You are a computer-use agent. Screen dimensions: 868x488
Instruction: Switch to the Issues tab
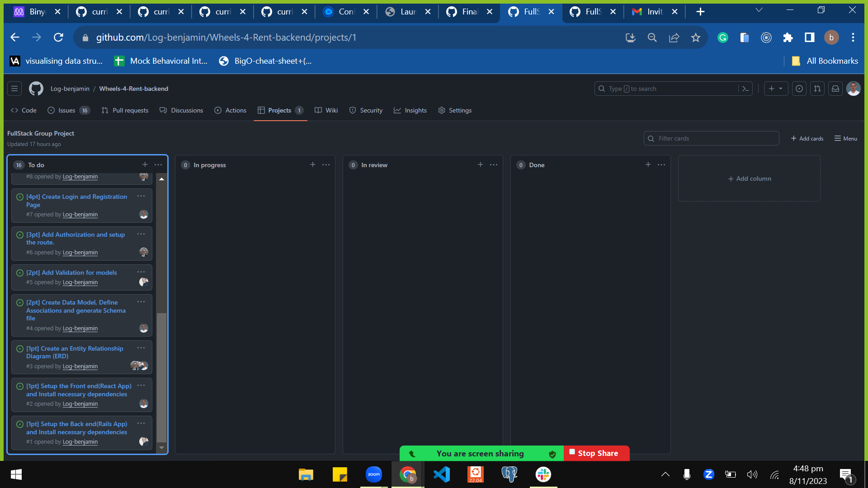[66, 110]
